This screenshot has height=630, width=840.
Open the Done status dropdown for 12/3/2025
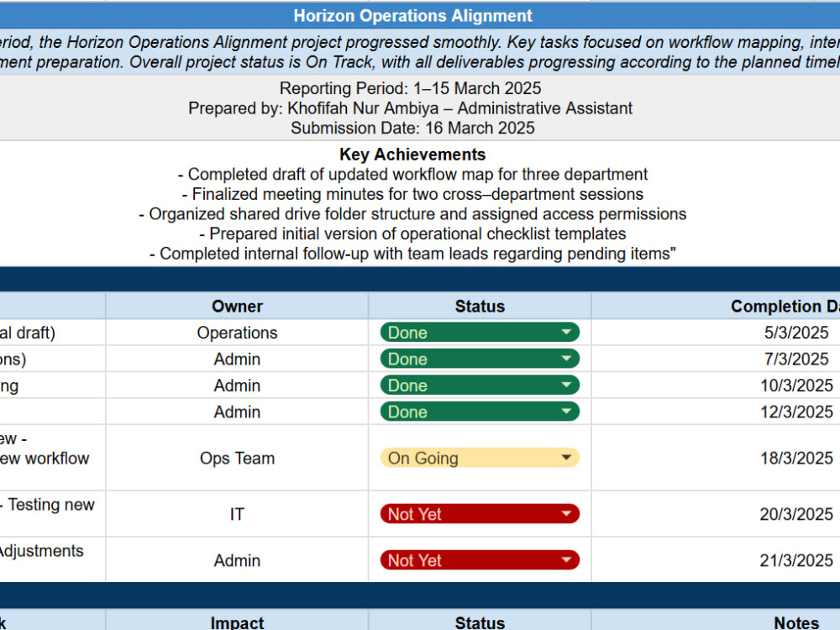pyautogui.click(x=480, y=412)
